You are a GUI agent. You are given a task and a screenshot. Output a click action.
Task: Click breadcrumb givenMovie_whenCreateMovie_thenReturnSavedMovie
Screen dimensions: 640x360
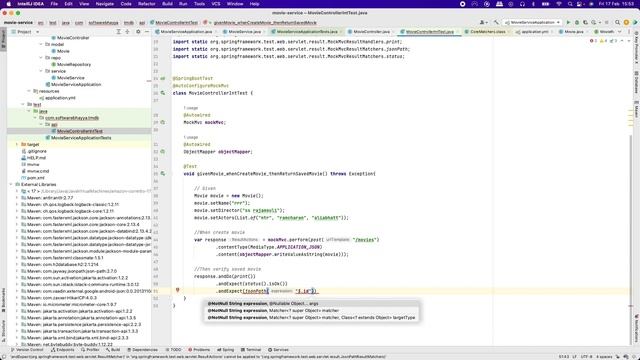(265, 22)
